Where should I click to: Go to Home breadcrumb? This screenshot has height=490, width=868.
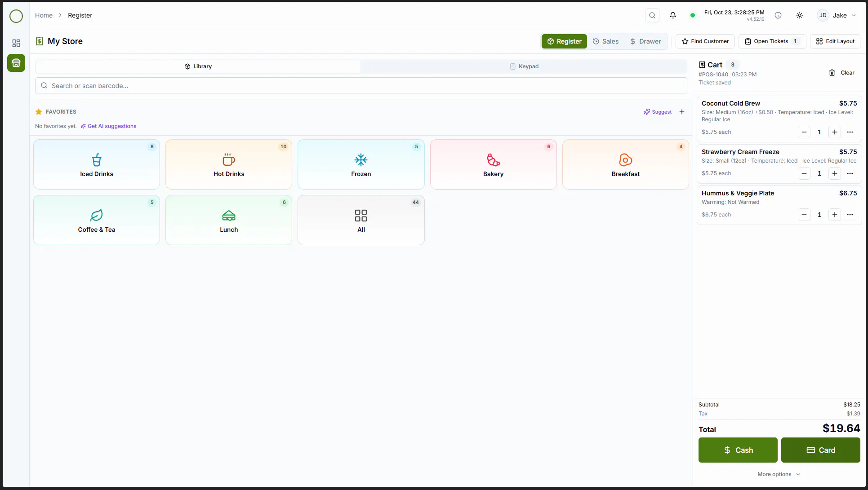(44, 15)
